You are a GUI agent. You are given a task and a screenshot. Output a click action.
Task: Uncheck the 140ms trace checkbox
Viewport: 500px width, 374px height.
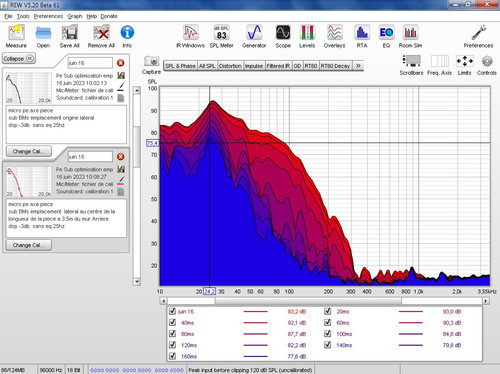pyautogui.click(x=328, y=345)
